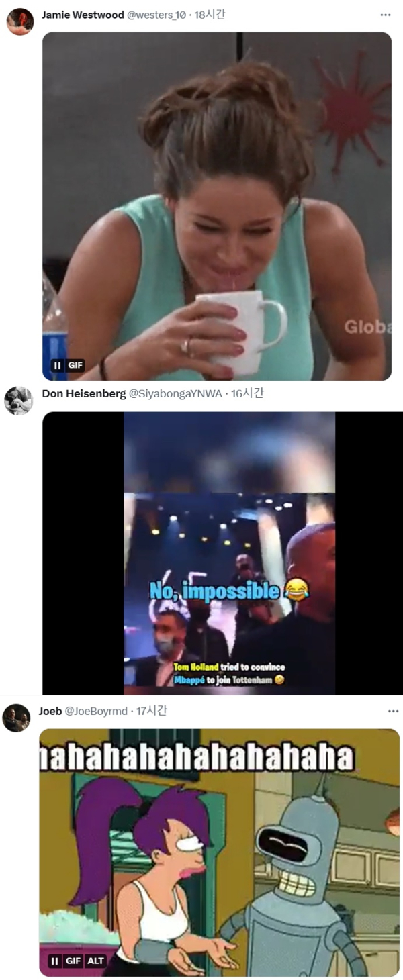
Task: Pause the coffee mug GIF
Action: click(57, 366)
